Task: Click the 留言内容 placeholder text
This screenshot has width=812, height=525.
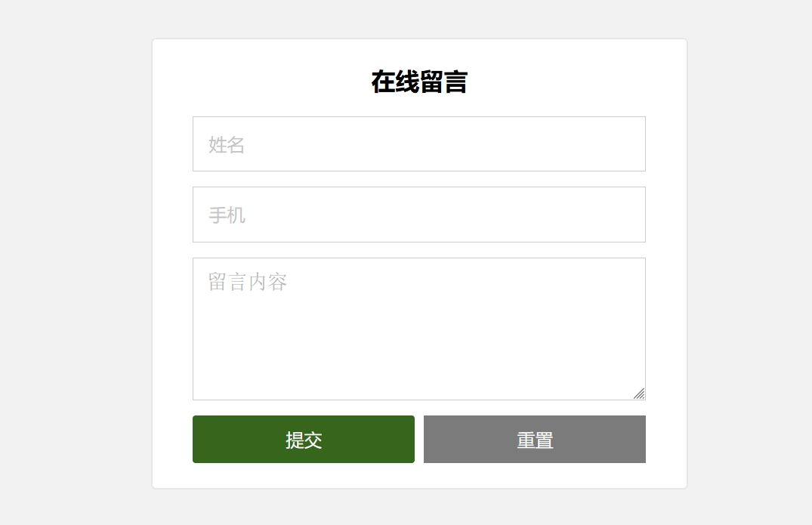Action: pos(248,283)
